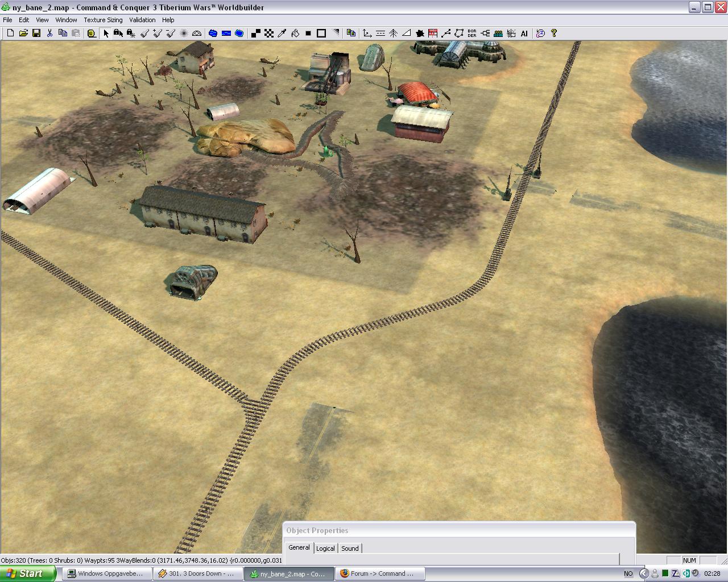Select the black scorch mark tool
This screenshot has width=728, height=582.
tap(420, 34)
